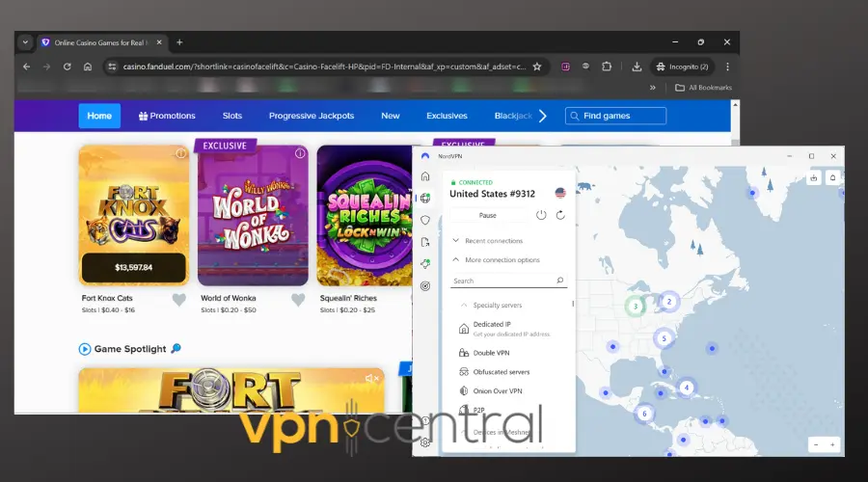Select Onion Over VPN servers
This screenshot has height=482, width=868.
(x=491, y=390)
